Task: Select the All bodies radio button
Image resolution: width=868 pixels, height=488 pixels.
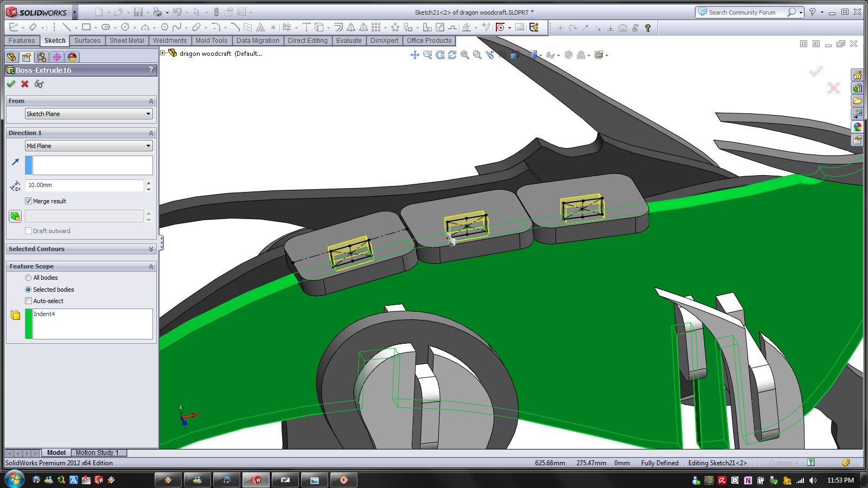Action: pos(28,278)
